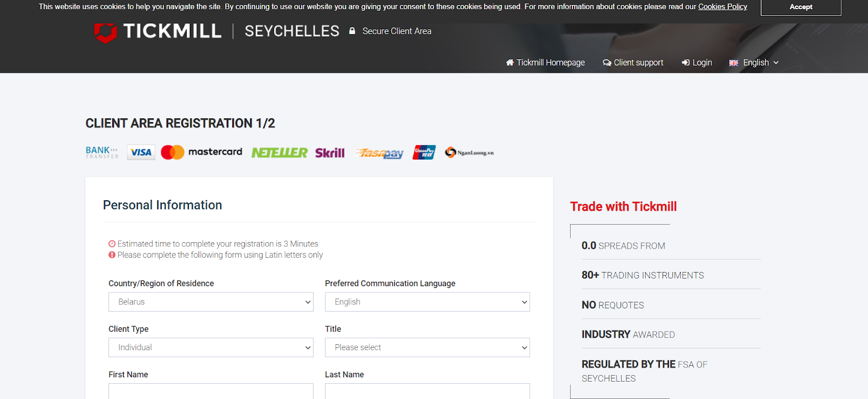The width and height of the screenshot is (868, 399).
Task: Click the Mastercard payment logo
Action: 202,153
